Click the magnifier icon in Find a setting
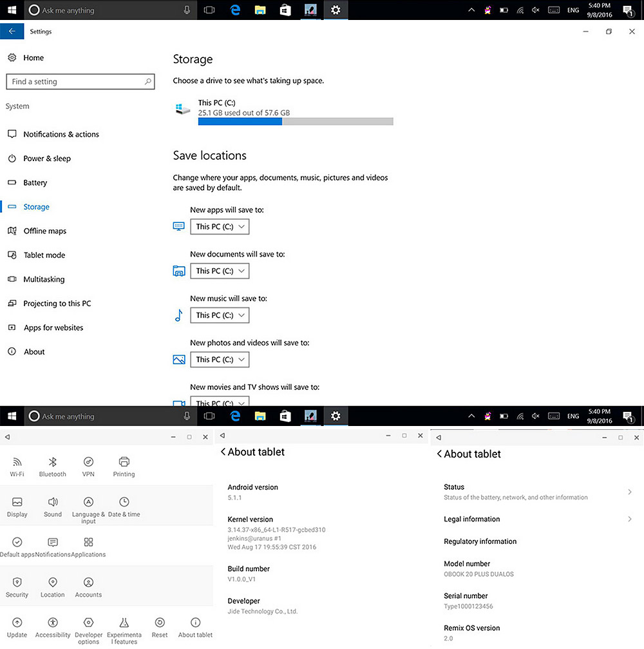Viewport: 644px width, 649px height. click(x=147, y=82)
